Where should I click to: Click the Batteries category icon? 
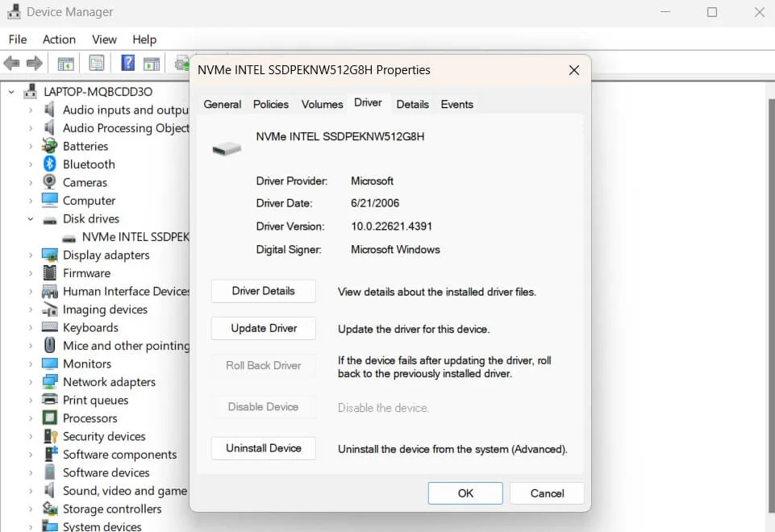click(50, 146)
